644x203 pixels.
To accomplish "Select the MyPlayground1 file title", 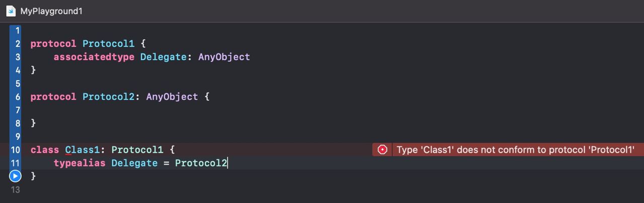I will pyautogui.click(x=51, y=11).
